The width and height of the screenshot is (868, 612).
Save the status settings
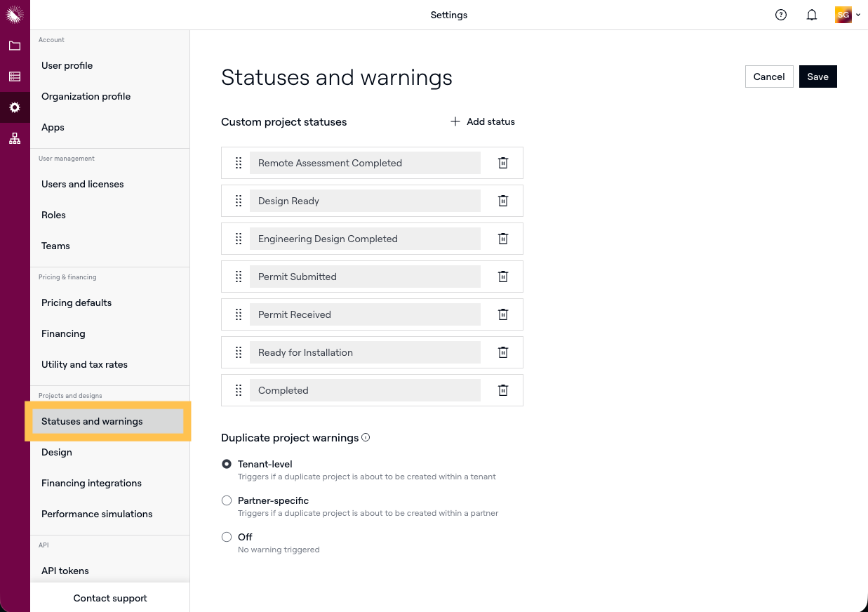click(818, 76)
